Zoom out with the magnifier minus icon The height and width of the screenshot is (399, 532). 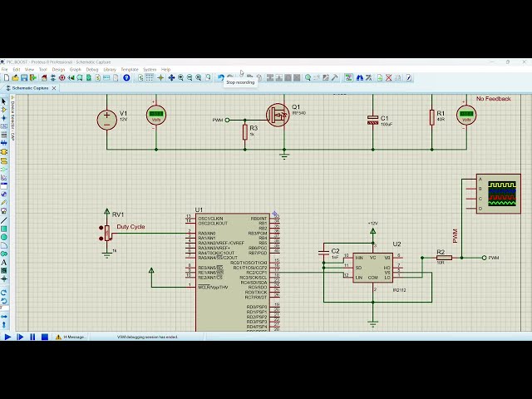[x=190, y=78]
